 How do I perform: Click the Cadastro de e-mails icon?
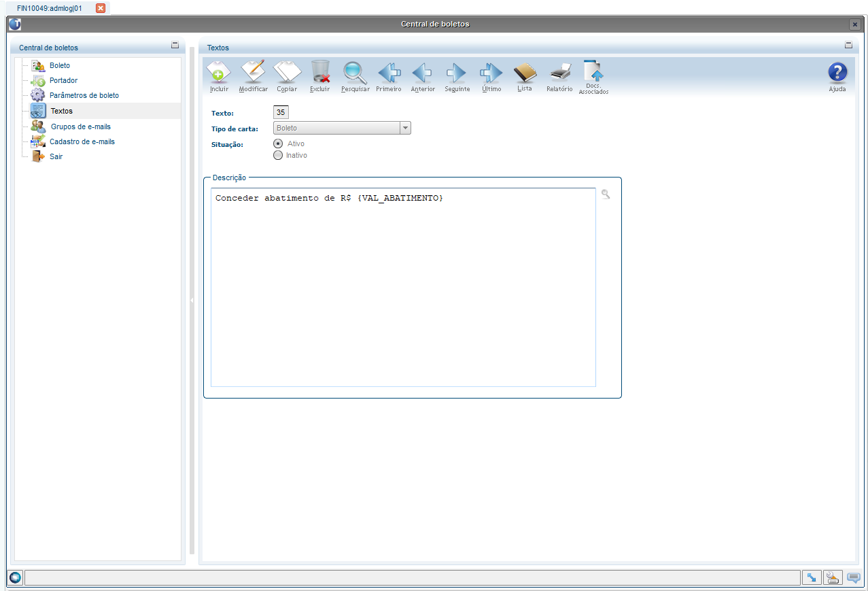point(38,141)
